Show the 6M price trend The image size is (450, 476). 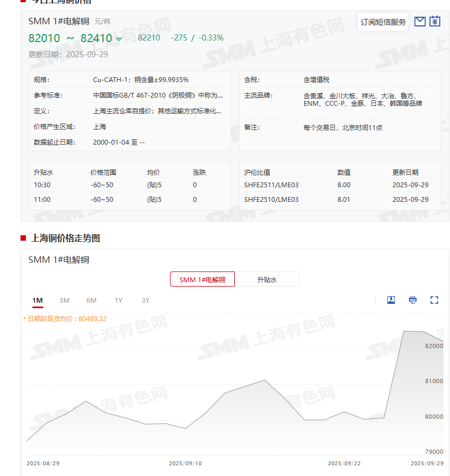point(91,301)
